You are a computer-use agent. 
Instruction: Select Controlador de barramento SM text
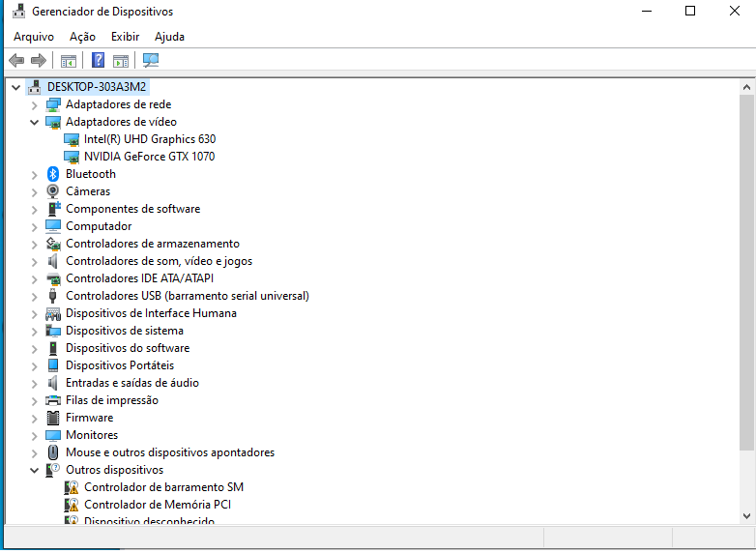click(164, 487)
